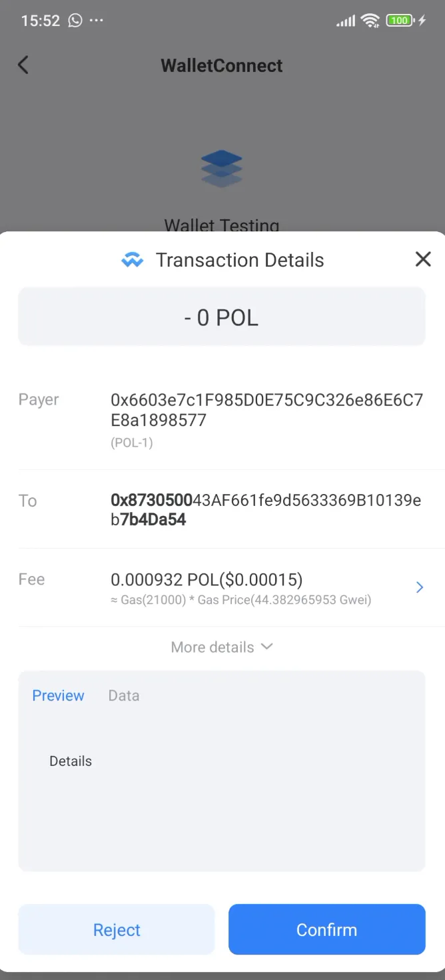Click the recipient address starting with 0x8730050
The height and width of the screenshot is (980, 445).
pos(268,509)
